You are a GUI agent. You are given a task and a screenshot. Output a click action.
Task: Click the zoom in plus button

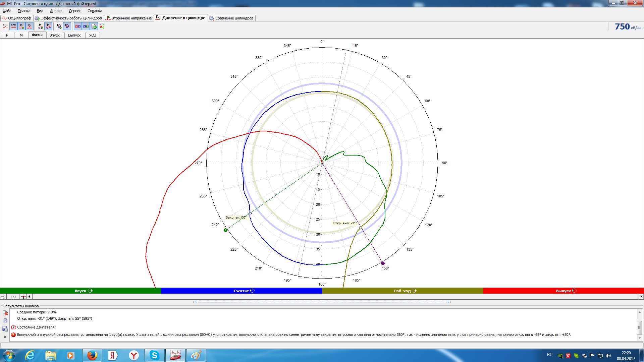point(23,297)
